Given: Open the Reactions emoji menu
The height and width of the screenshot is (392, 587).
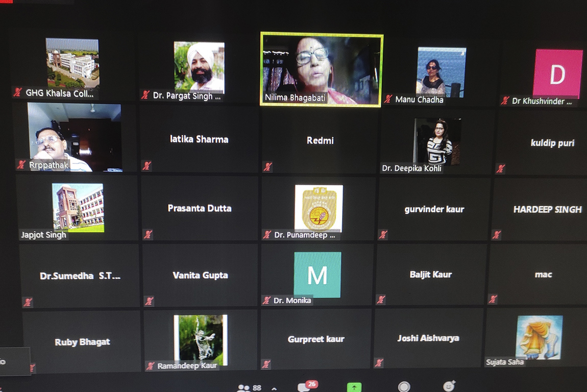Looking at the screenshot, I should pos(449,386).
